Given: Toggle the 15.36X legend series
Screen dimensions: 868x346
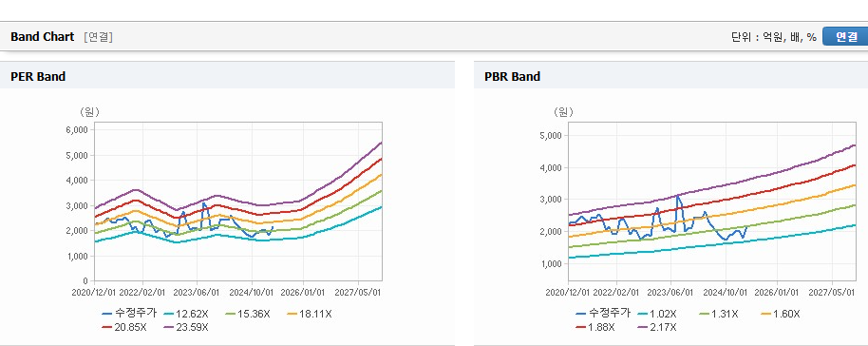Looking at the screenshot, I should point(248,314).
